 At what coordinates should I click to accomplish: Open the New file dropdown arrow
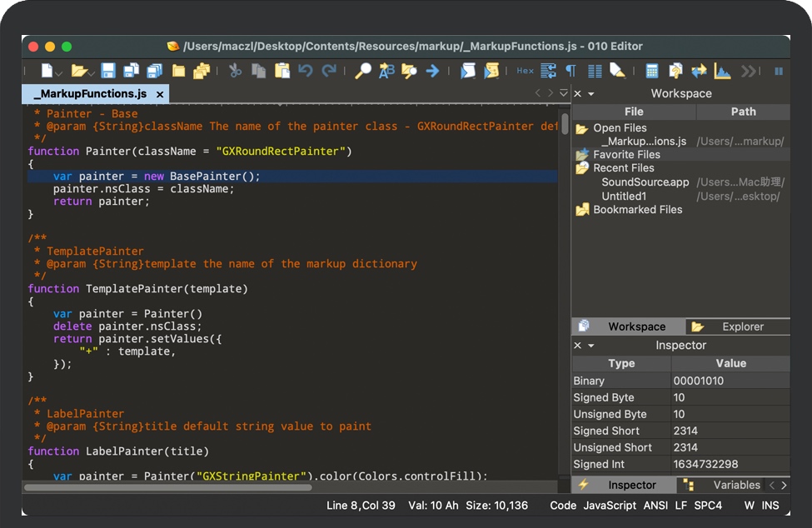[58, 73]
